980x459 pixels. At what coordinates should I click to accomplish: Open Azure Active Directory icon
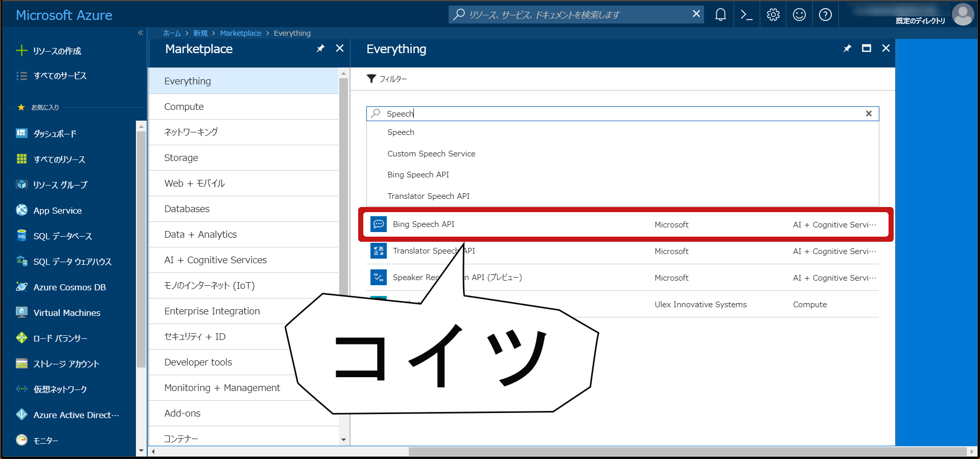click(x=21, y=415)
